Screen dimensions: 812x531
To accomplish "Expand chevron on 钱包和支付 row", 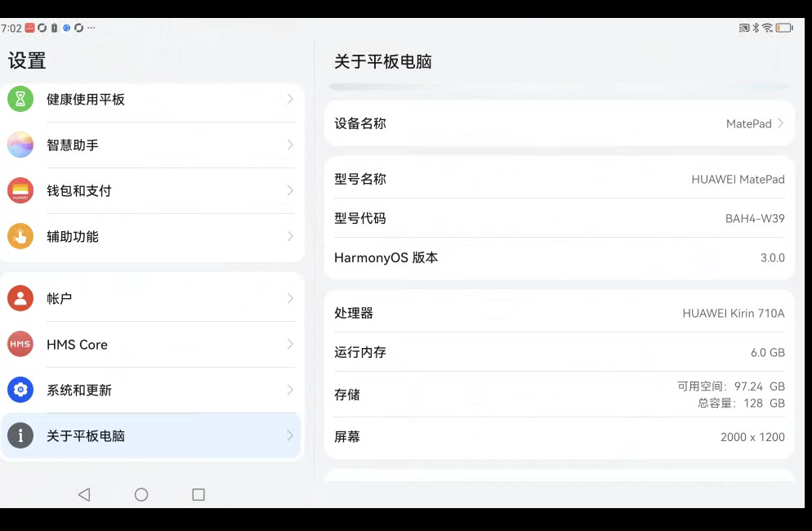I will pyautogui.click(x=290, y=190).
